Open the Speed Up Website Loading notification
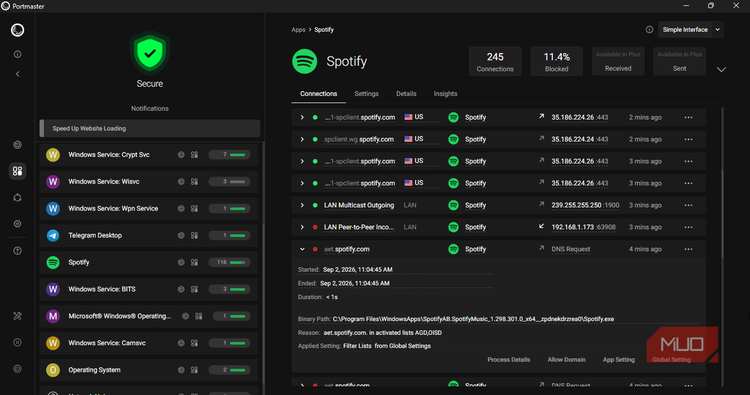750x395 pixels. 150,128
